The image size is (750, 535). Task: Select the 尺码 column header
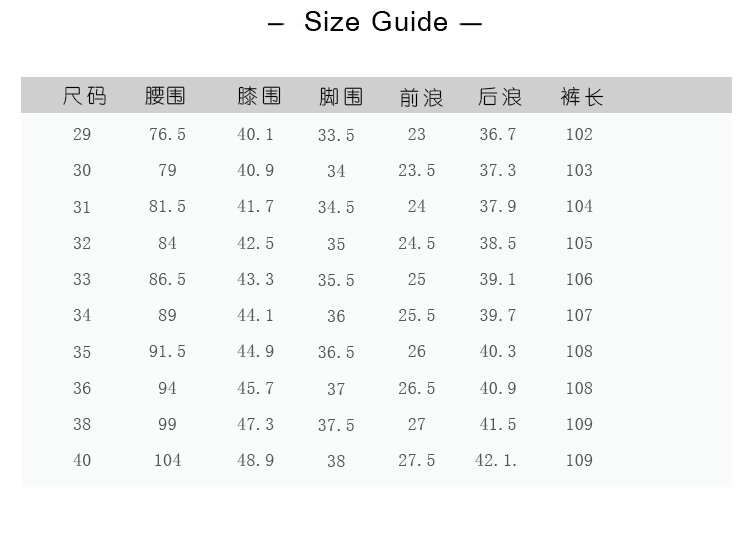[83, 96]
